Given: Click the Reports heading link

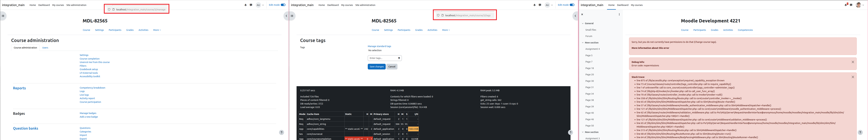Looking at the screenshot, I should (x=19, y=88).
